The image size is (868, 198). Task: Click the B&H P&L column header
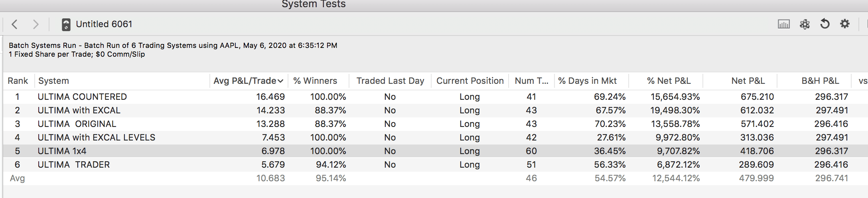click(x=820, y=81)
